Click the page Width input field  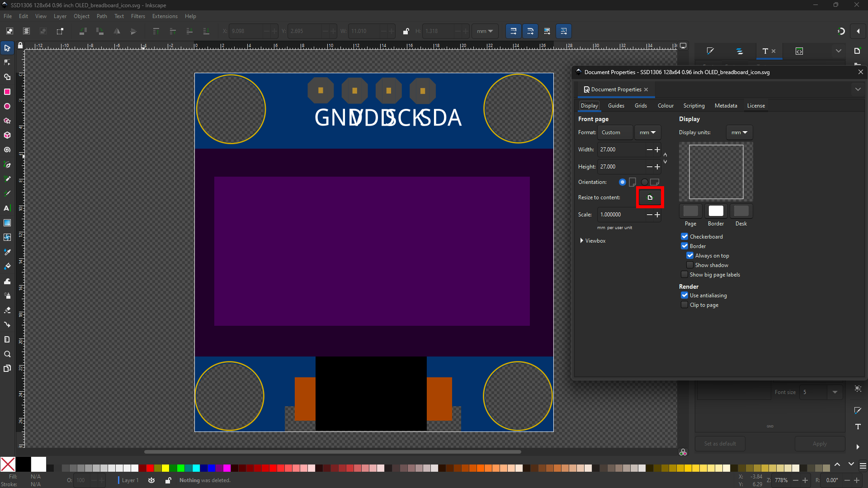(621, 150)
